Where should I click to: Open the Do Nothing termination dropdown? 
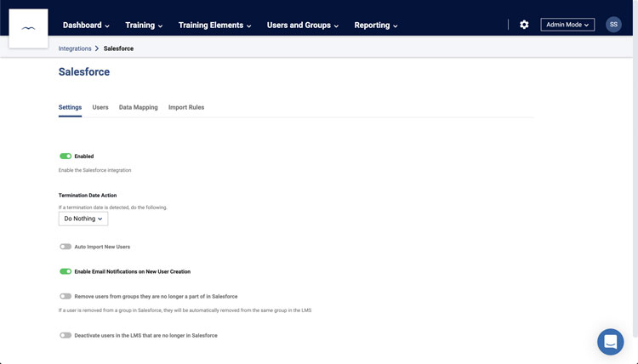(x=83, y=219)
